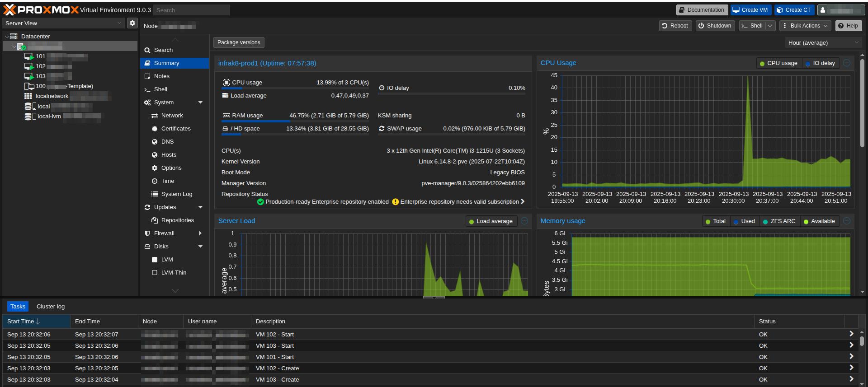The height and width of the screenshot is (387, 868).
Task: Open the Documentation page
Action: pos(701,10)
